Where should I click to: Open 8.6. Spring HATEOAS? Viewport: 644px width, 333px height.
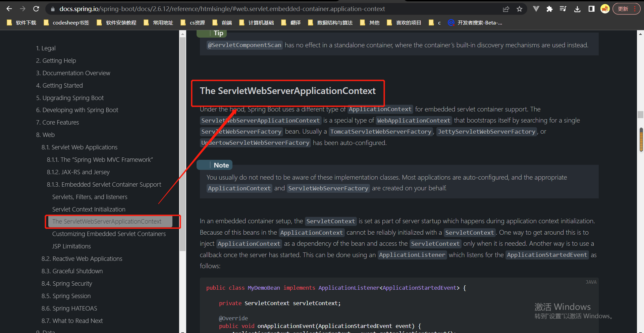pyautogui.click(x=69, y=308)
